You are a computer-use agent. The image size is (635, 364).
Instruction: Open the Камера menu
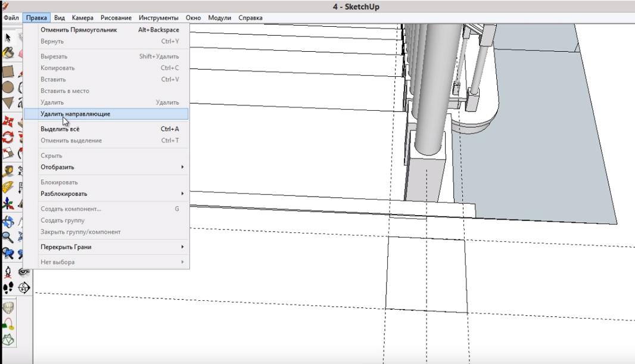pyautogui.click(x=82, y=18)
